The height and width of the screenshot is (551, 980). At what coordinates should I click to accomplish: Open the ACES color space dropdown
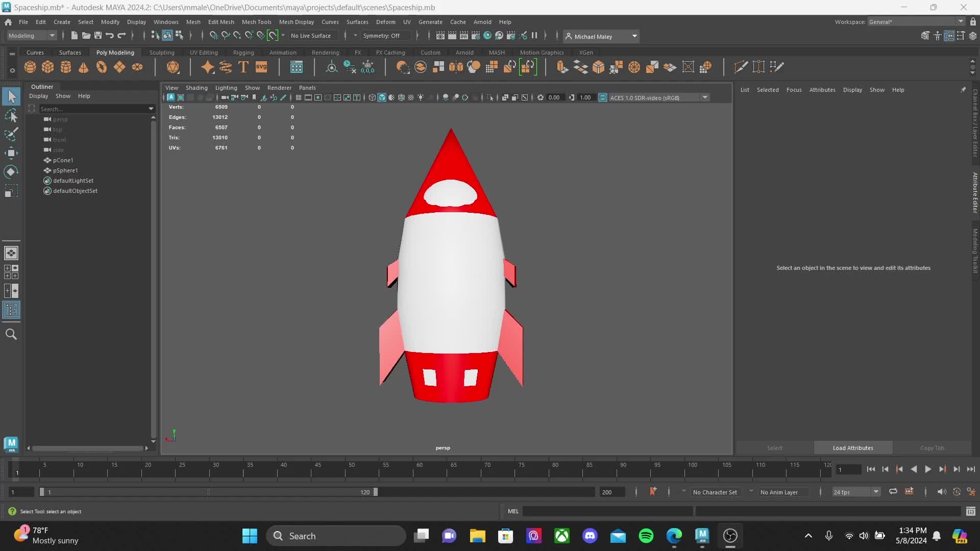click(705, 97)
